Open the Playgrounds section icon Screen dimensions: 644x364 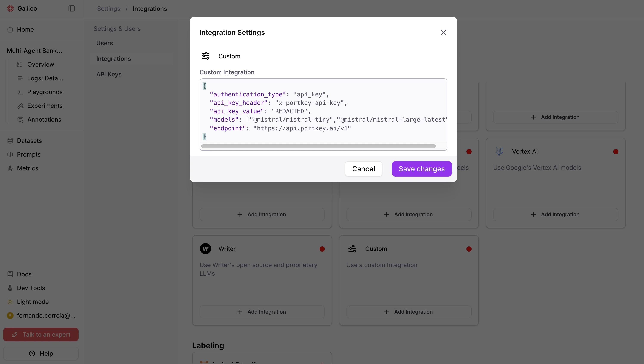(x=20, y=92)
